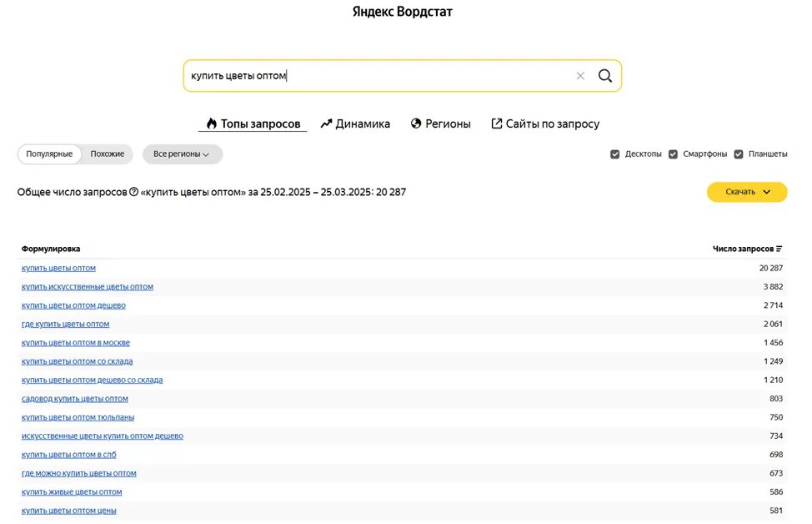Click the Яндекс Вордстат title

pos(403,12)
